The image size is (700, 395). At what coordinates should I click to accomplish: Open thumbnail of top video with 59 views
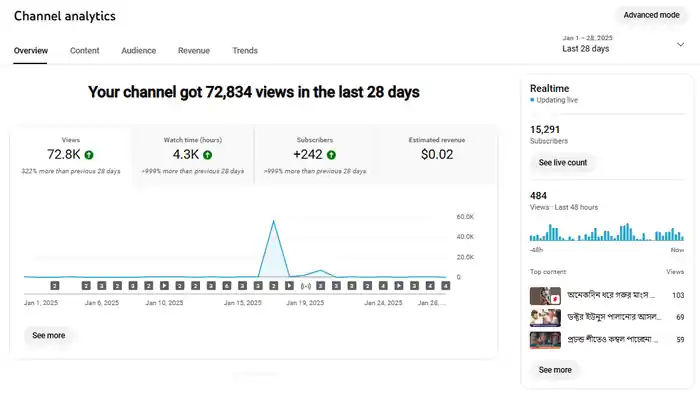tap(545, 340)
